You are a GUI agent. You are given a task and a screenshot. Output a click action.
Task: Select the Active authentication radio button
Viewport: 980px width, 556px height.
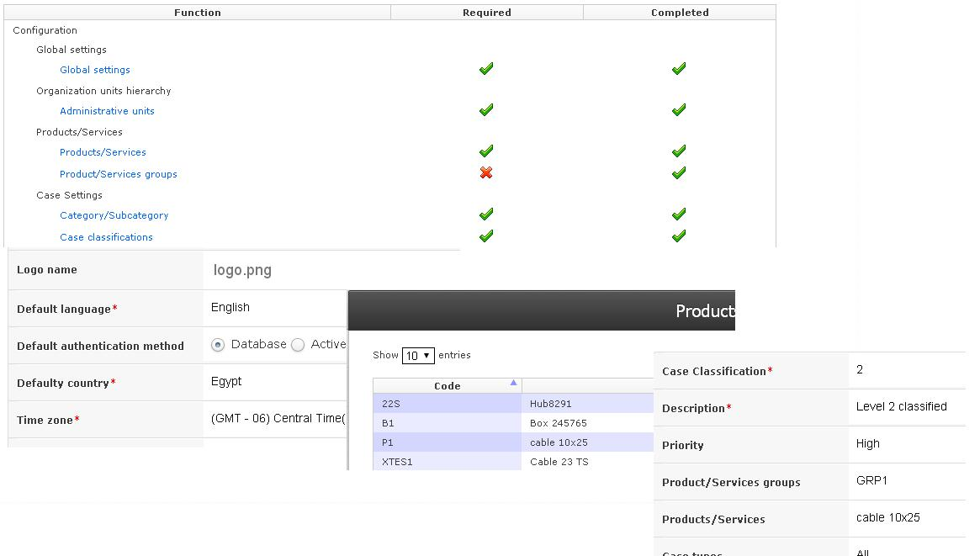click(x=296, y=343)
